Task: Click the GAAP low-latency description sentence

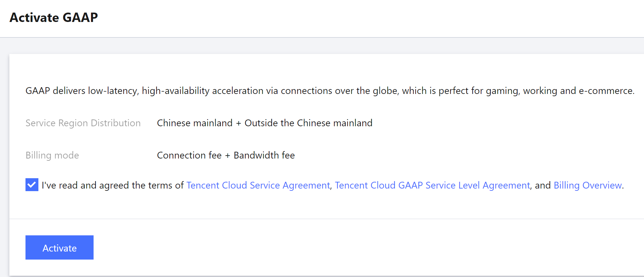Action: point(330,91)
